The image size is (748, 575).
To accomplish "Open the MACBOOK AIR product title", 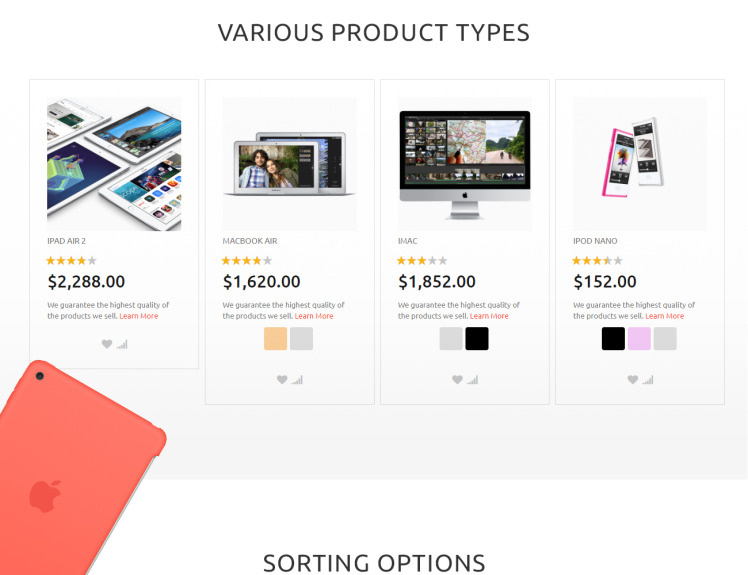I will [x=250, y=241].
